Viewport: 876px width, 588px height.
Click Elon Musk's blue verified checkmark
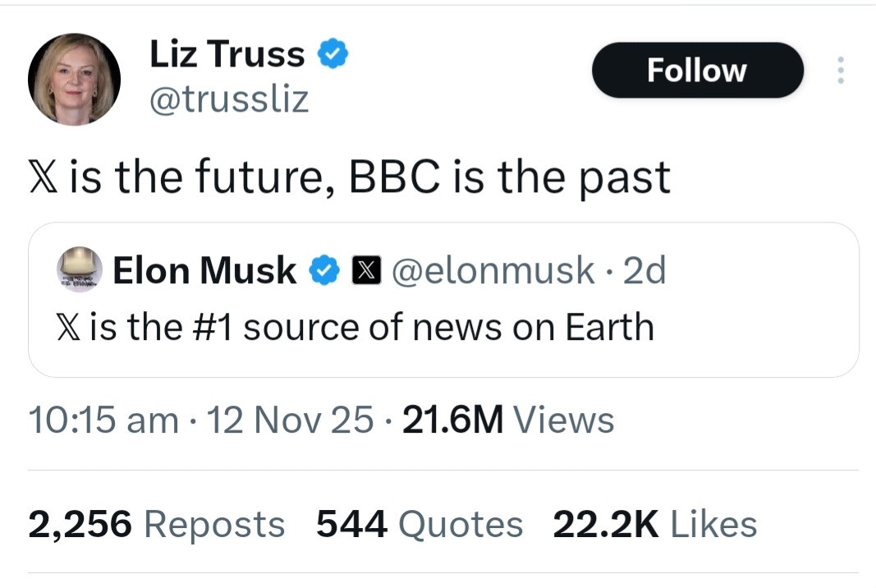coord(323,270)
